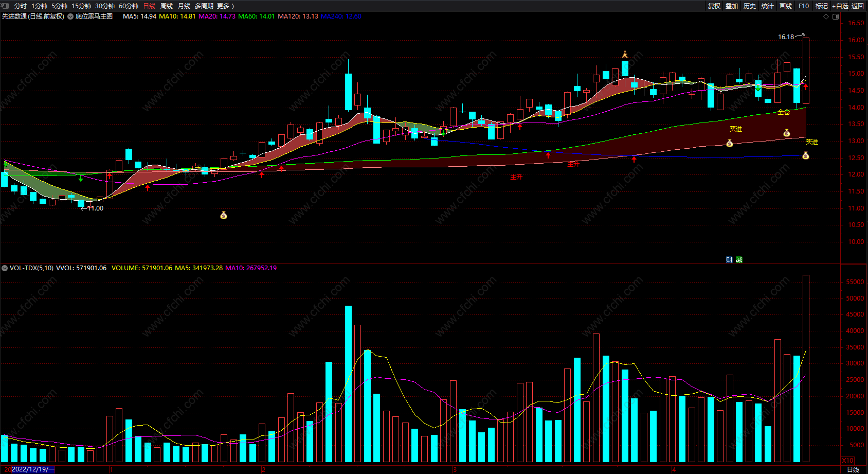Screen dimensions: 868x474
Task: Click the 11.00 low price annotation
Action: tap(96, 208)
